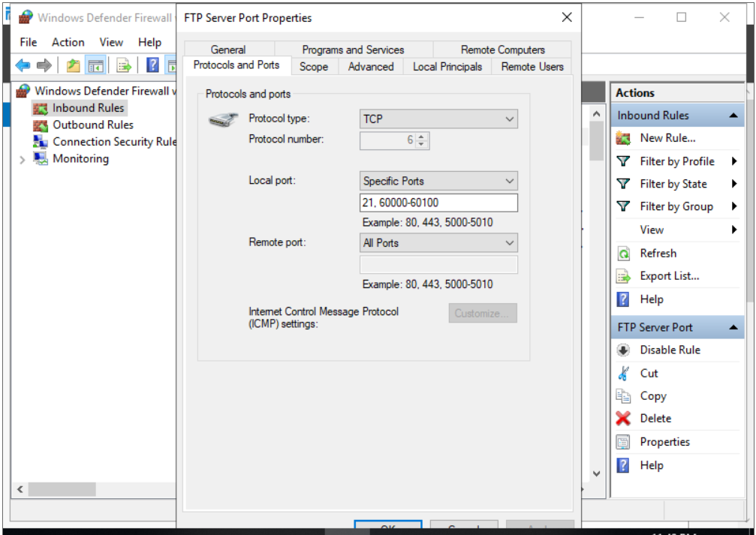Click the forward arrow in the toolbar
The width and height of the screenshot is (756, 535).
coord(44,65)
